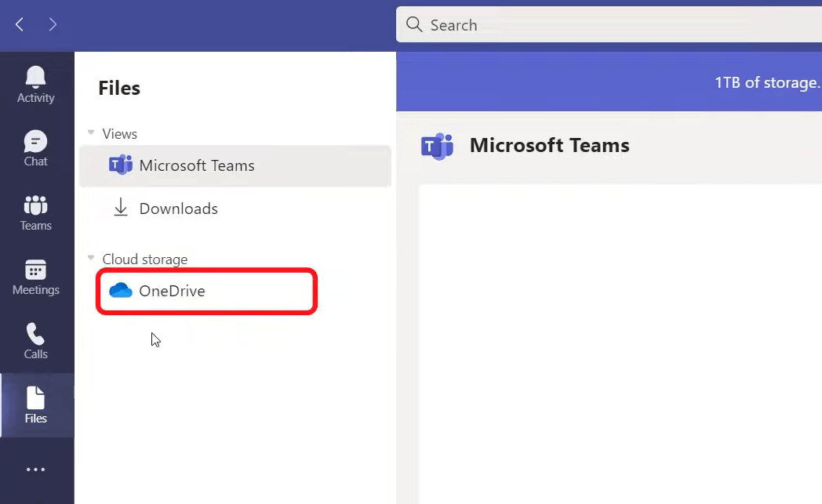Image resolution: width=822 pixels, height=504 pixels.
Task: Open Teams from the sidebar
Action: 35,212
